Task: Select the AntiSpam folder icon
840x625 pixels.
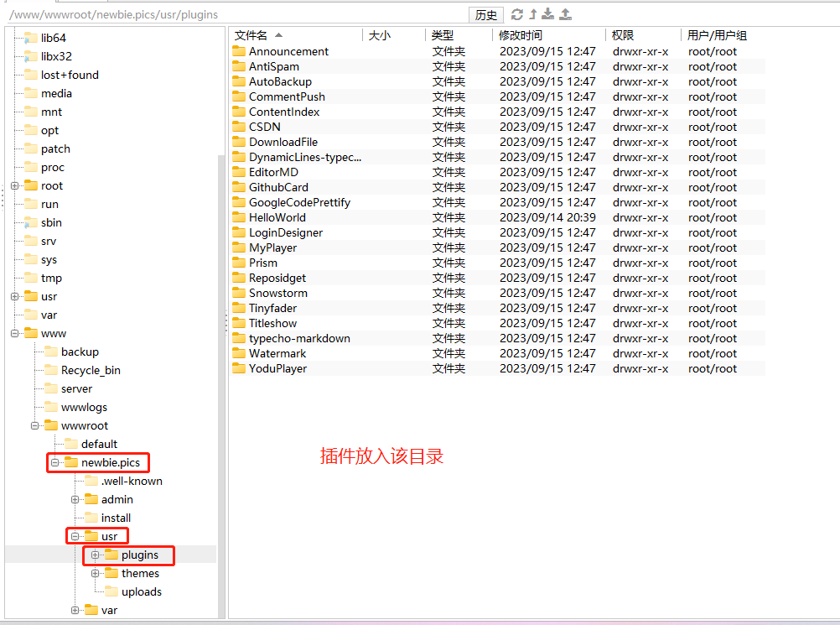Action: click(239, 66)
